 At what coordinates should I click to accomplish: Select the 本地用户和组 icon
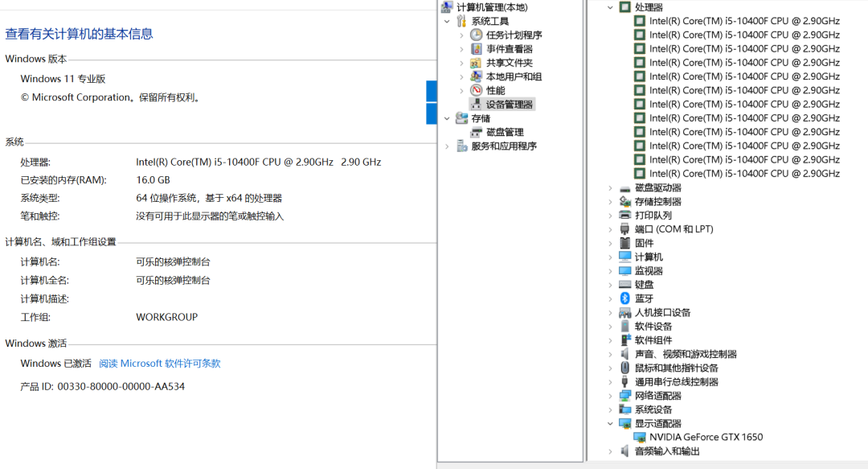click(476, 76)
